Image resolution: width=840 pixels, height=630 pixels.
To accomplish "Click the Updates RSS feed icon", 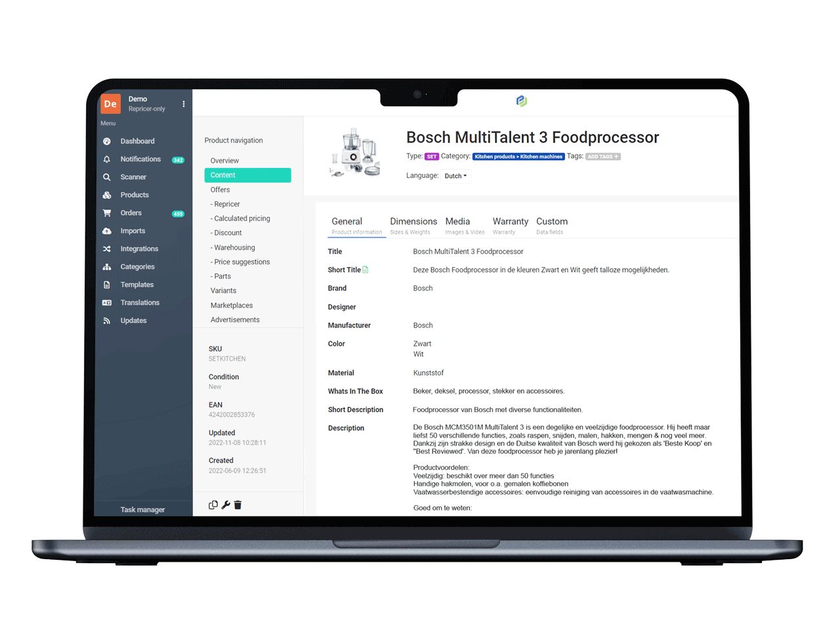I will 107,321.
